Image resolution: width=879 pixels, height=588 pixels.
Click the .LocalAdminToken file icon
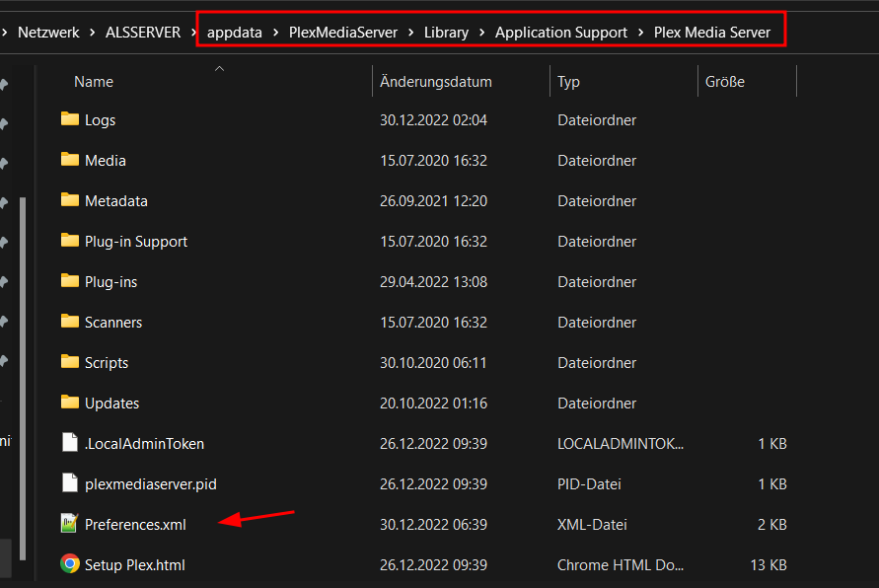pyautogui.click(x=69, y=442)
